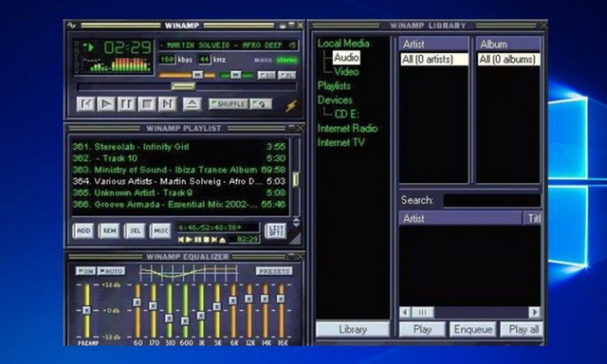Skip to the next track in main player
Screen dimensions: 607x364
[x=167, y=104]
